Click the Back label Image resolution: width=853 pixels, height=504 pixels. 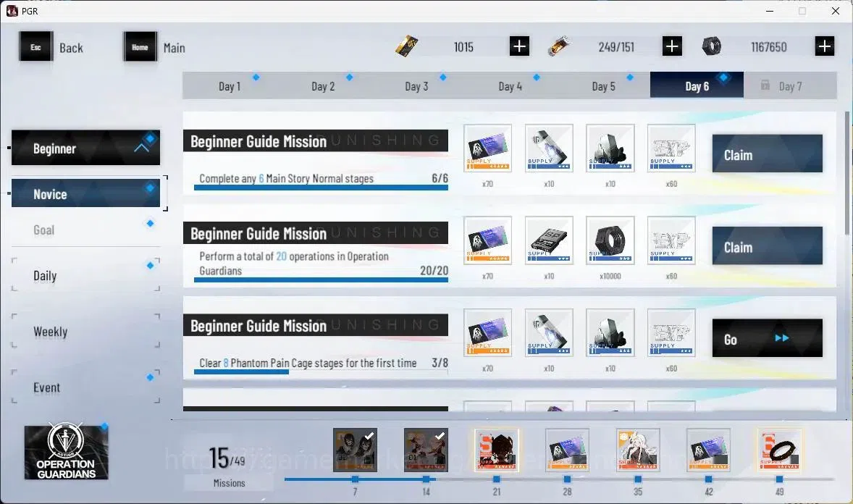click(x=71, y=48)
